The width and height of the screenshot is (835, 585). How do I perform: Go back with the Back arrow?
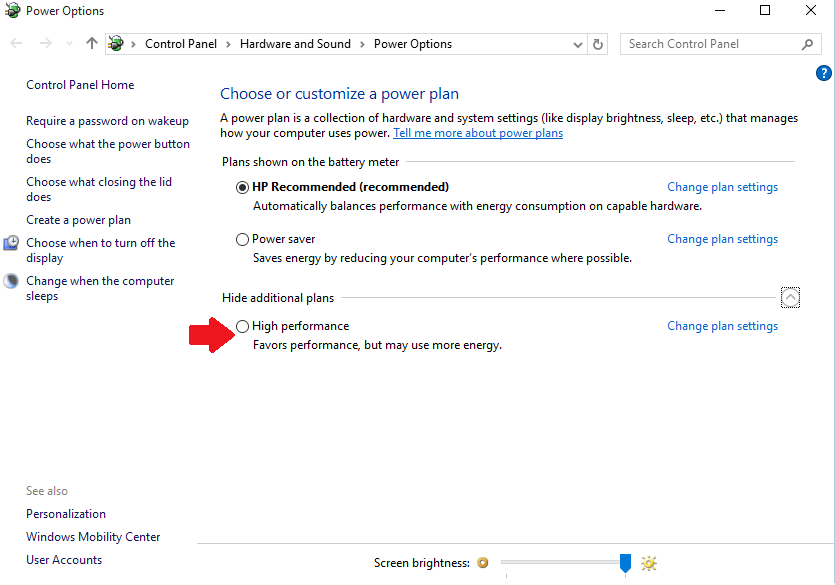16,44
